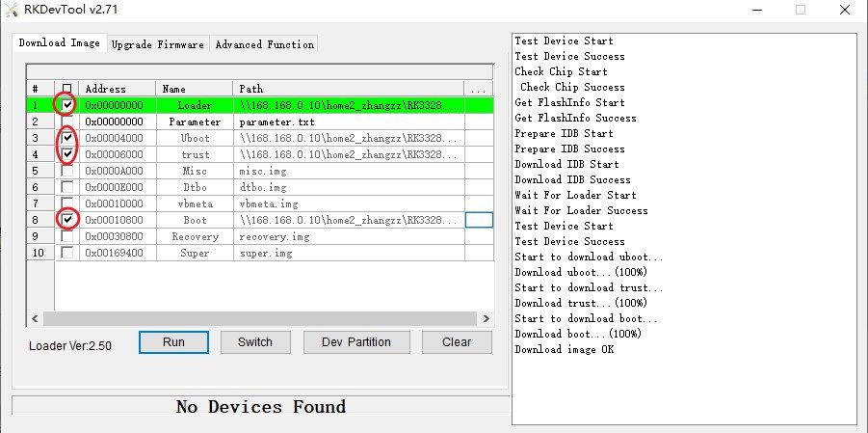
Task: Click address 0x00010800 cell
Action: 118,220
